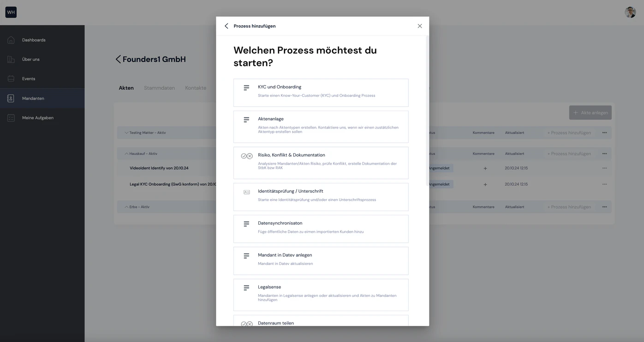Click Prozess hinzufügen in Testing Matter row
This screenshot has height=342, width=644.
click(569, 133)
